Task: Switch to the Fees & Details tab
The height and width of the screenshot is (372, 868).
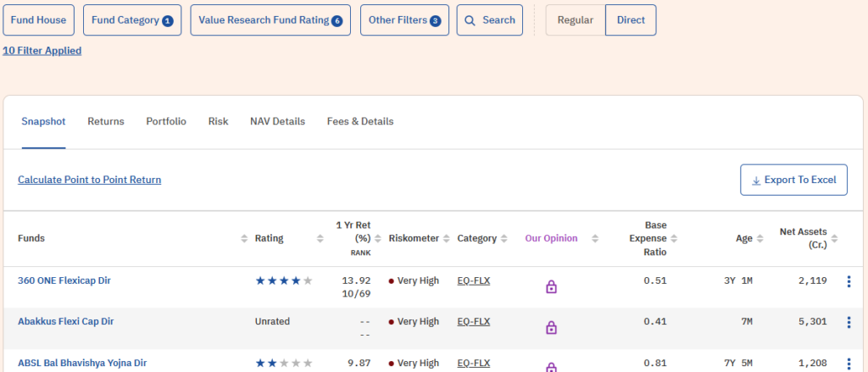Action: [360, 121]
